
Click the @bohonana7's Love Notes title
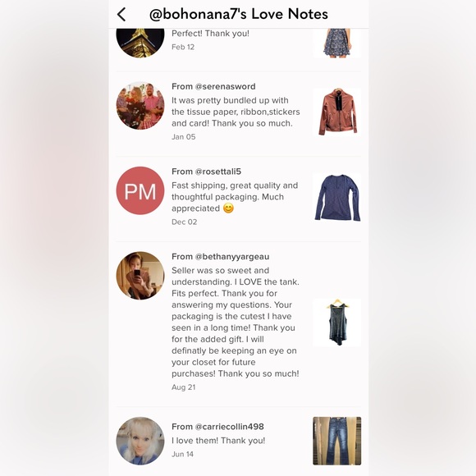click(239, 14)
